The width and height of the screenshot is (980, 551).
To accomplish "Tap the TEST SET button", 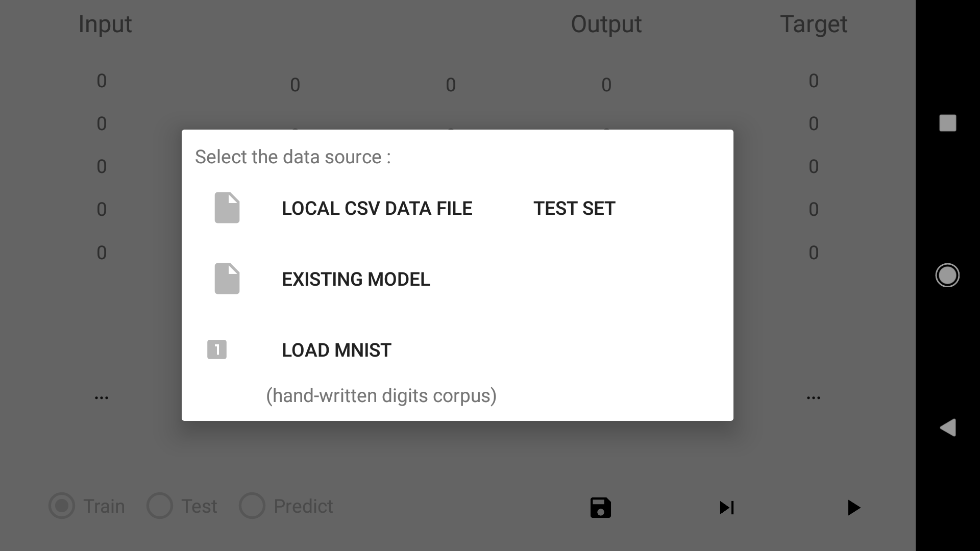I will (x=574, y=208).
